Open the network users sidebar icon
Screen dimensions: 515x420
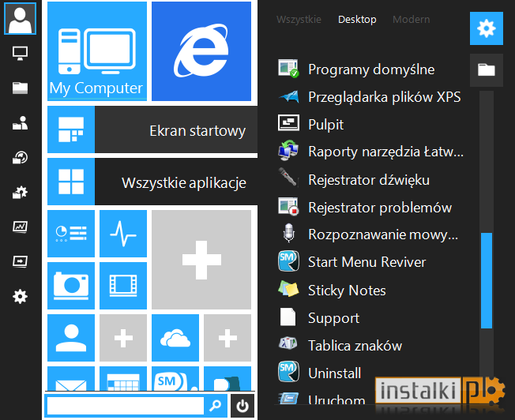pyautogui.click(x=20, y=123)
